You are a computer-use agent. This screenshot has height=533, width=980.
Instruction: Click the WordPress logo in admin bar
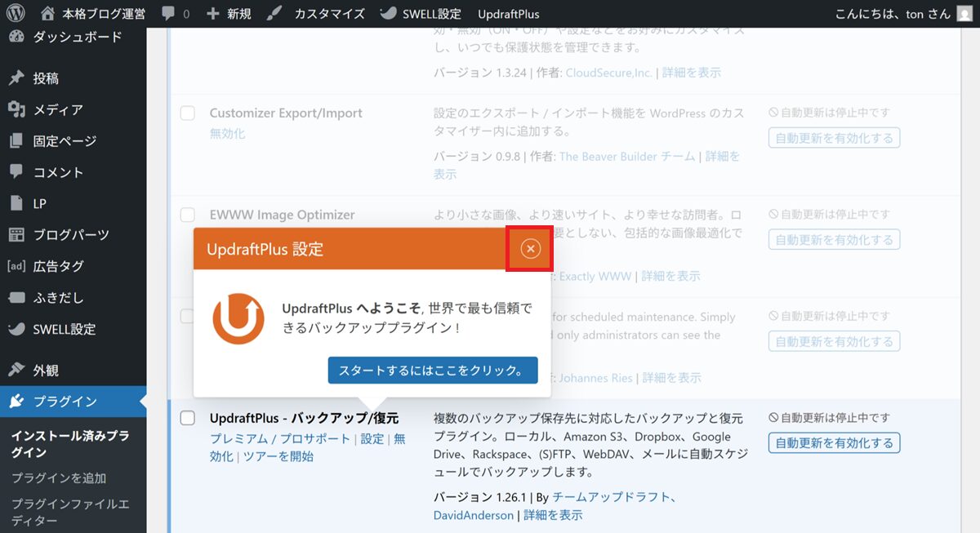click(17, 14)
